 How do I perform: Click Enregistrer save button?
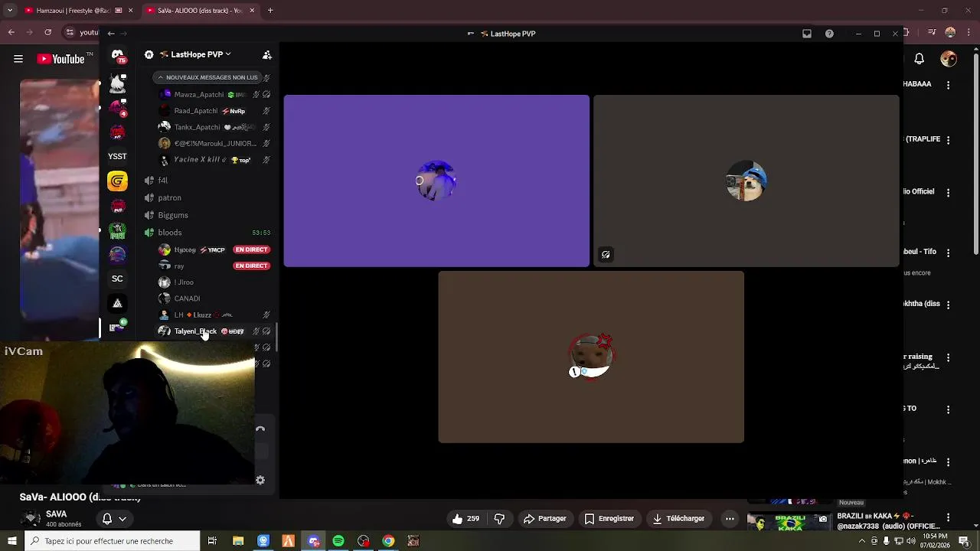coord(609,519)
